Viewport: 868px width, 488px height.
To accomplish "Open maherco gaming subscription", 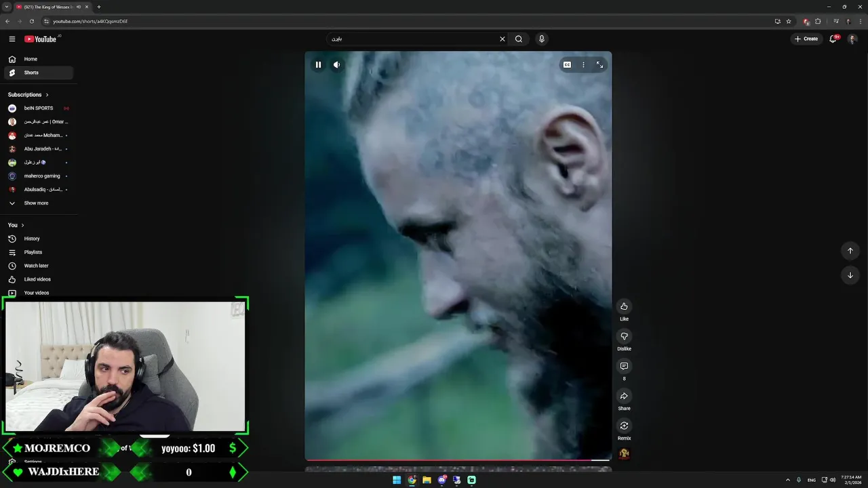I will tap(39, 176).
